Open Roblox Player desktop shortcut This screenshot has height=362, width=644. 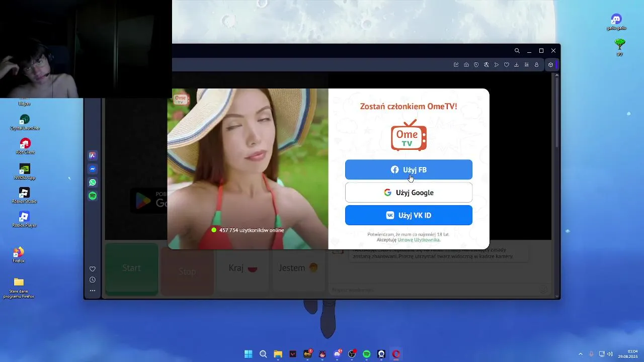coord(25,220)
